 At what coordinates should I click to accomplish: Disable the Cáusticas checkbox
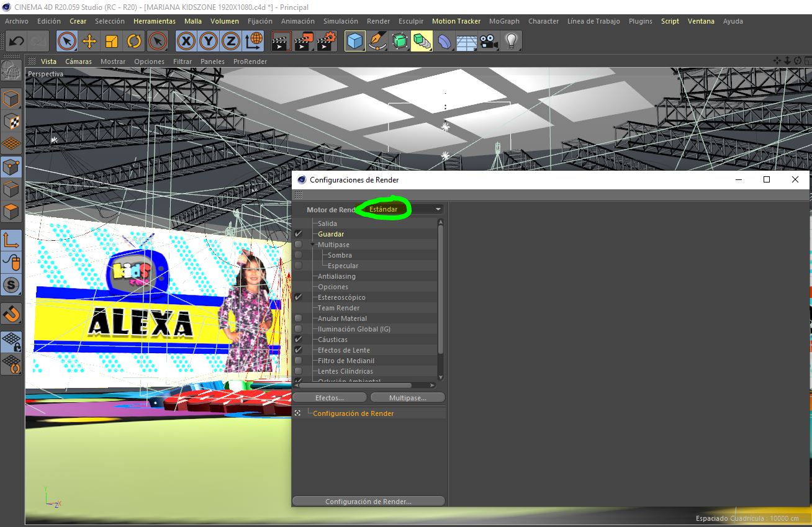[x=299, y=340]
